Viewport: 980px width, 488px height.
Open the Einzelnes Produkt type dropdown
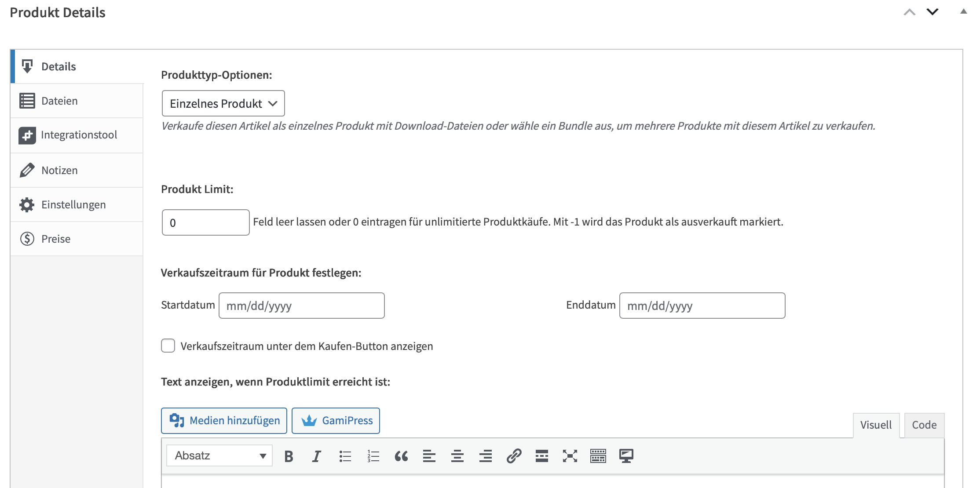click(x=223, y=103)
